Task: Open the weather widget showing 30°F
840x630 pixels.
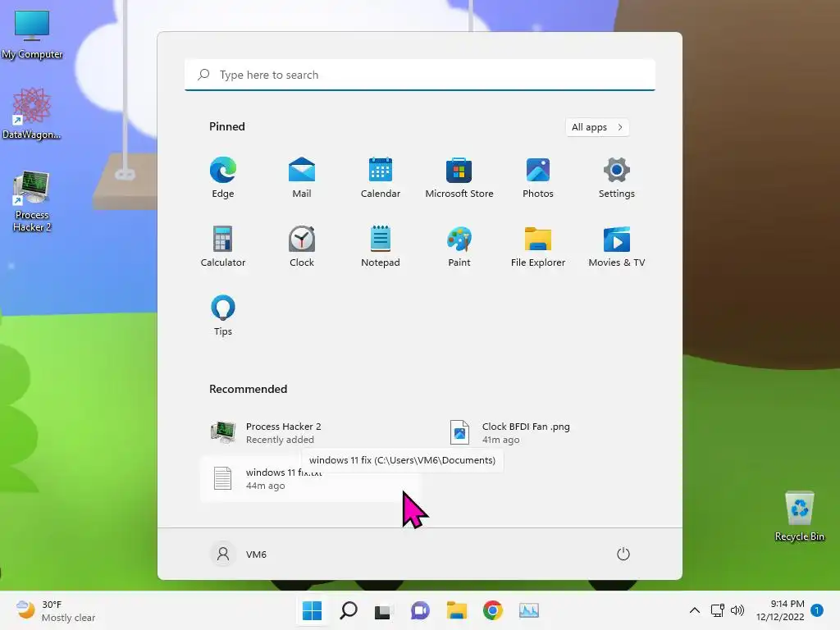Action: tap(55, 610)
